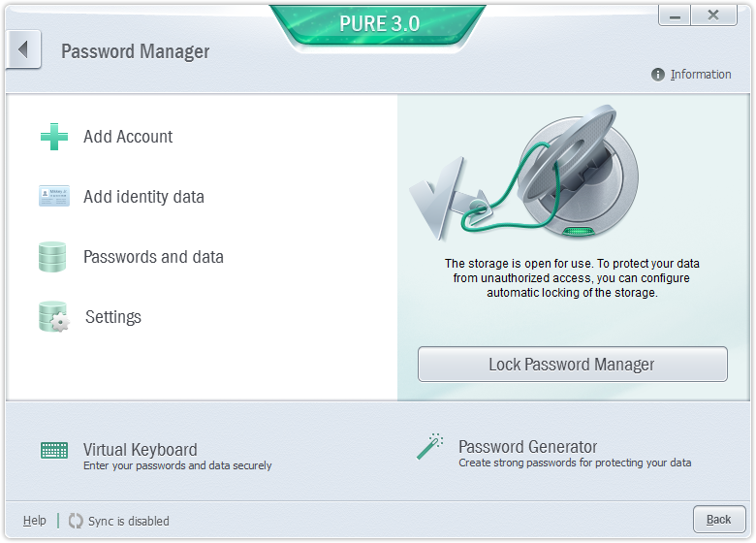Open the Help link
Viewport: 756px width, 543px height.
[x=35, y=521]
